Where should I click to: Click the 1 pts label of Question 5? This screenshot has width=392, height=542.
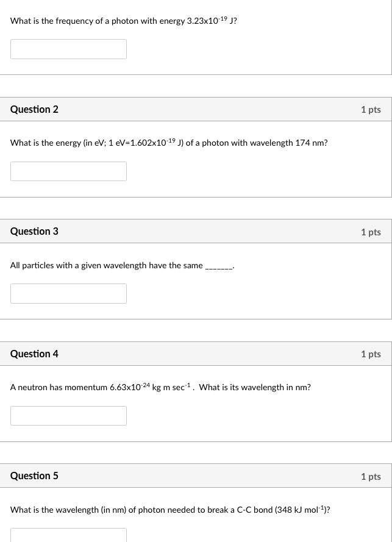[x=371, y=476]
